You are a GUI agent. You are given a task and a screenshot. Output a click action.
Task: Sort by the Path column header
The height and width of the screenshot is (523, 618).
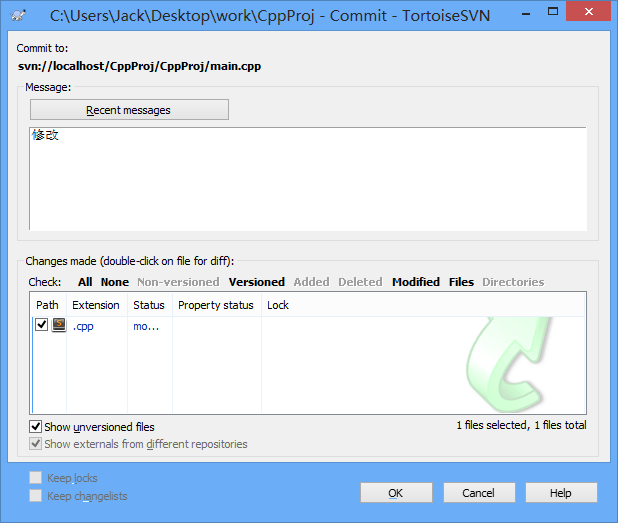[x=48, y=305]
